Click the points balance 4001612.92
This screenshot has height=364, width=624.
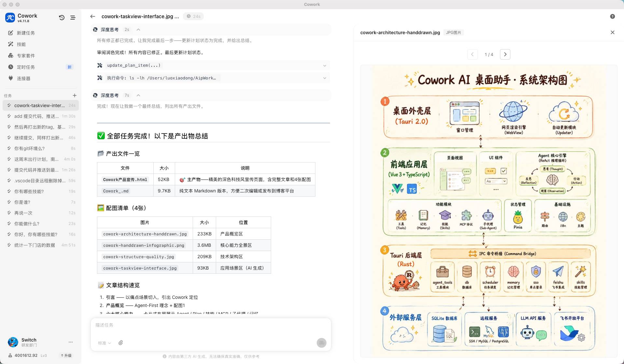26,356
